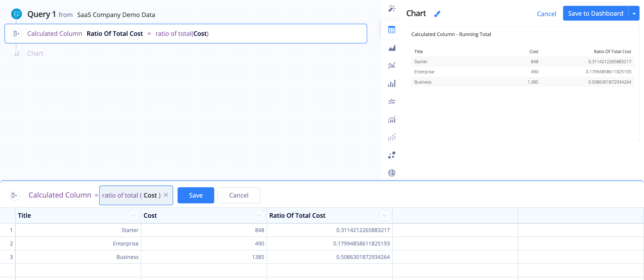Expand Ratio Of Total Cost column dropdown
The image size is (644, 280).
point(384,215)
